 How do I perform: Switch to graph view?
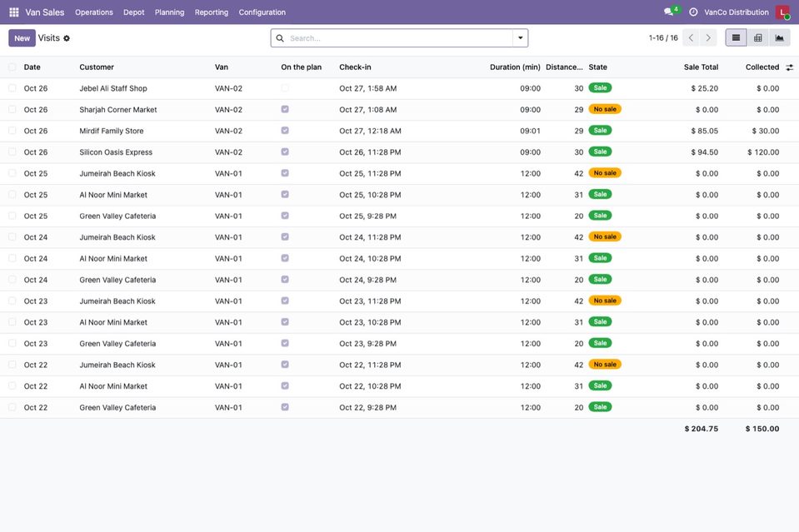pos(780,37)
